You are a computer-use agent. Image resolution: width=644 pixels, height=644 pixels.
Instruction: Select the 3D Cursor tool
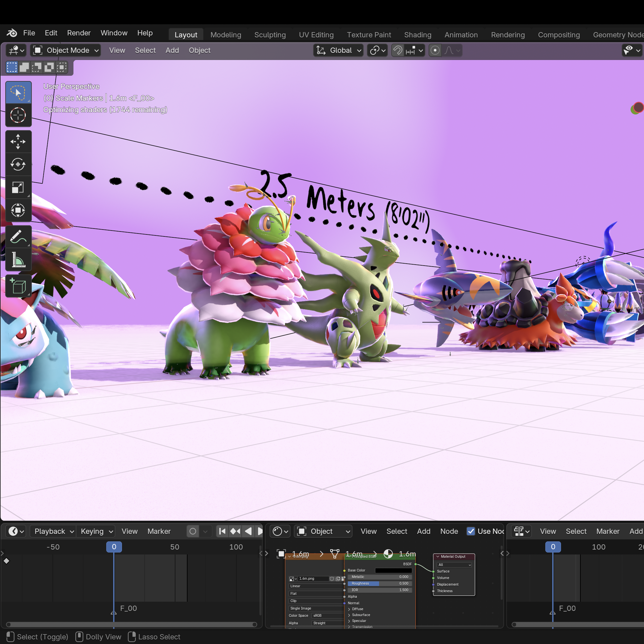18,115
